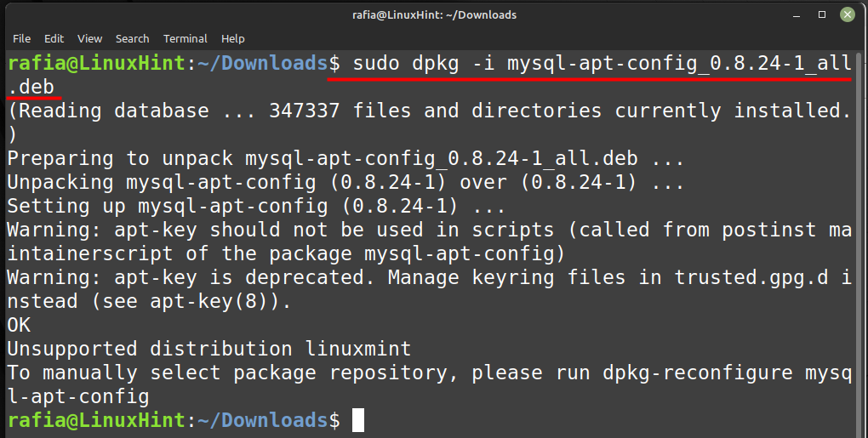The width and height of the screenshot is (868, 438).
Task: Open the View menu
Action: point(89,39)
